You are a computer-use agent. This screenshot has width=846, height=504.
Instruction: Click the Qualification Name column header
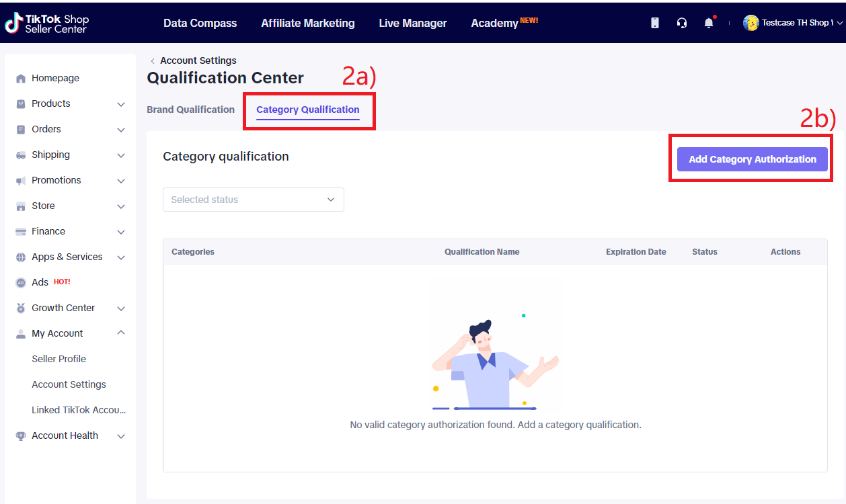482,252
